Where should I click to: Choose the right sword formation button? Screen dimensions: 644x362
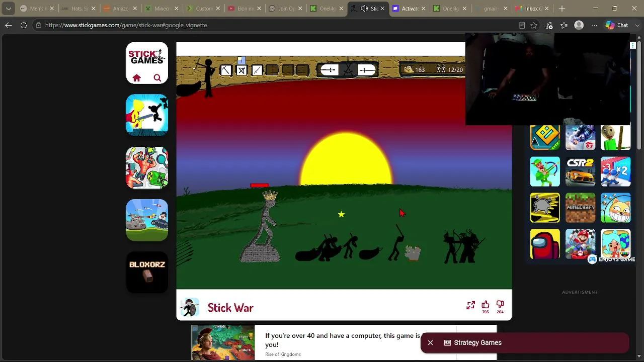[366, 70]
